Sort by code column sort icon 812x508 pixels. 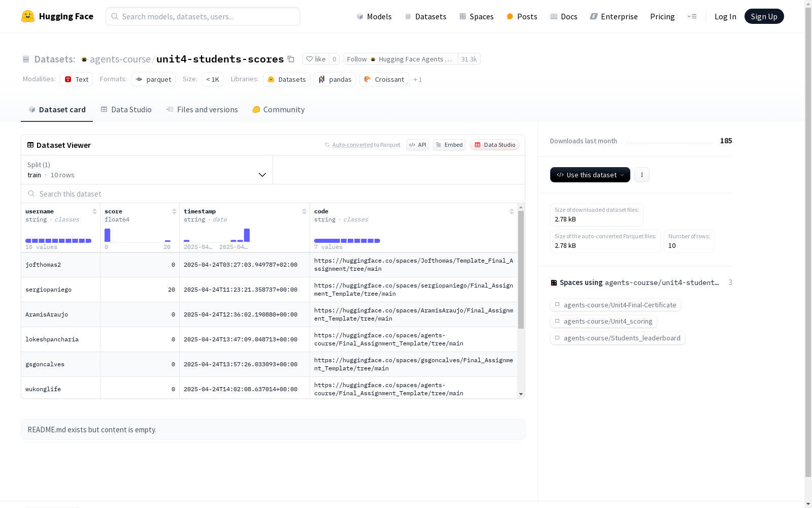click(x=512, y=211)
